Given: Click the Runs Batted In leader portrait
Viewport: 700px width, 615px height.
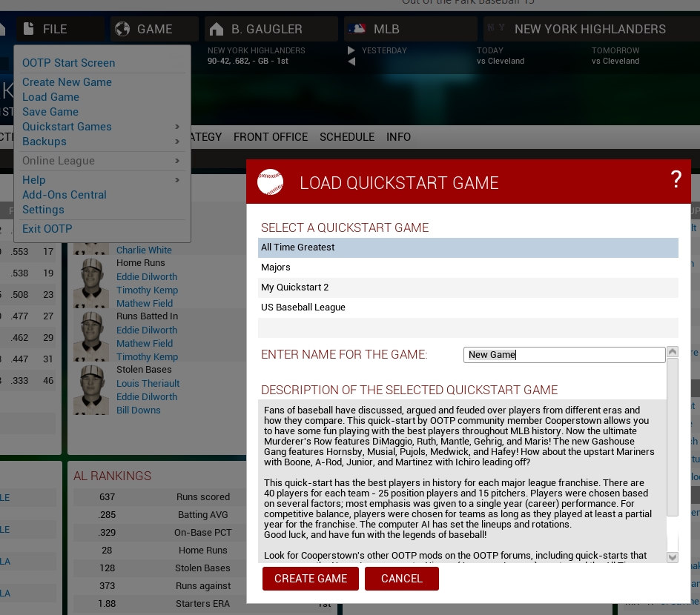Looking at the screenshot, I should pos(91,336).
